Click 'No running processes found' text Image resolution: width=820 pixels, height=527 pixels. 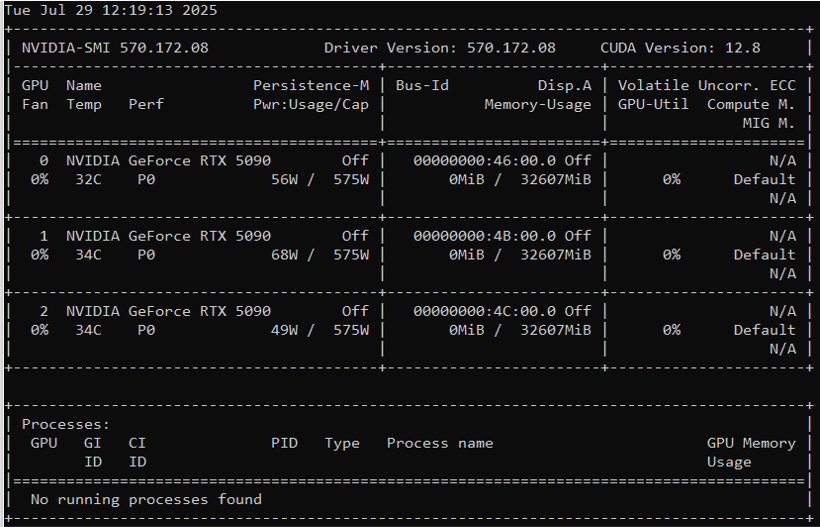[x=146, y=500]
